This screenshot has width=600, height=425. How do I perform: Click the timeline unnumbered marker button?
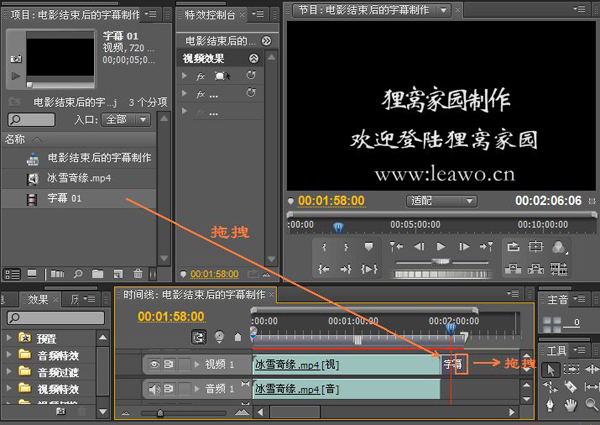pos(238,337)
